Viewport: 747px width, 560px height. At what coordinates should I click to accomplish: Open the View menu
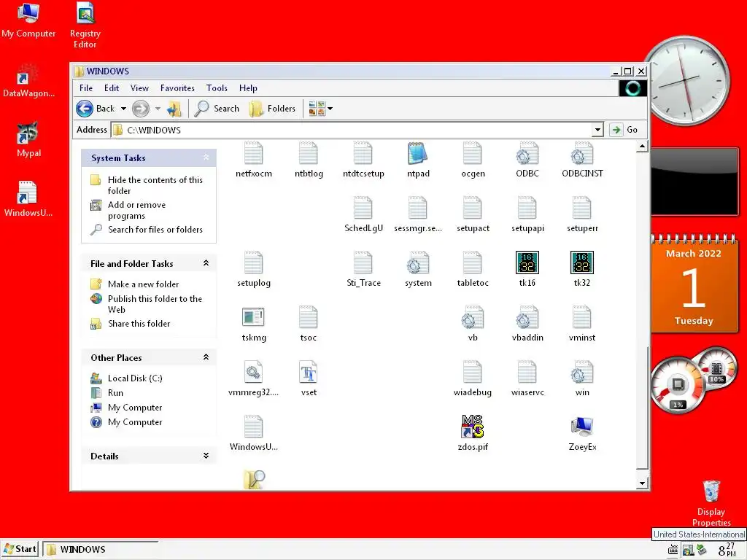coord(139,88)
